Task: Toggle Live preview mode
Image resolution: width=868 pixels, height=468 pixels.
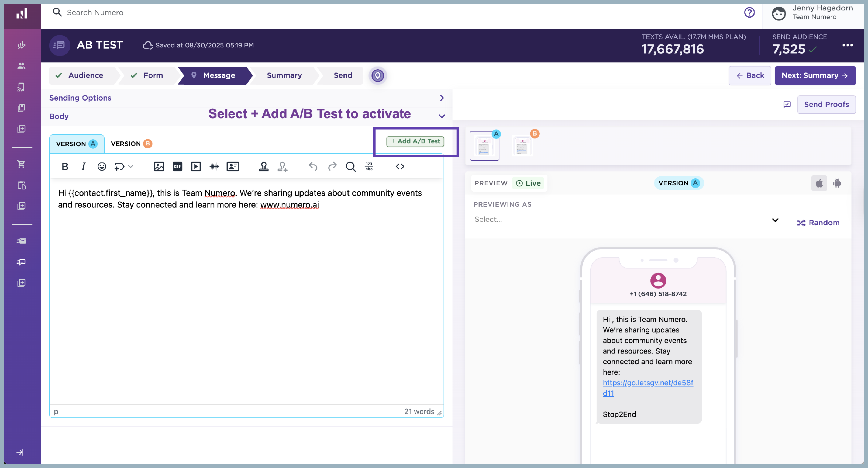Action: pyautogui.click(x=528, y=183)
